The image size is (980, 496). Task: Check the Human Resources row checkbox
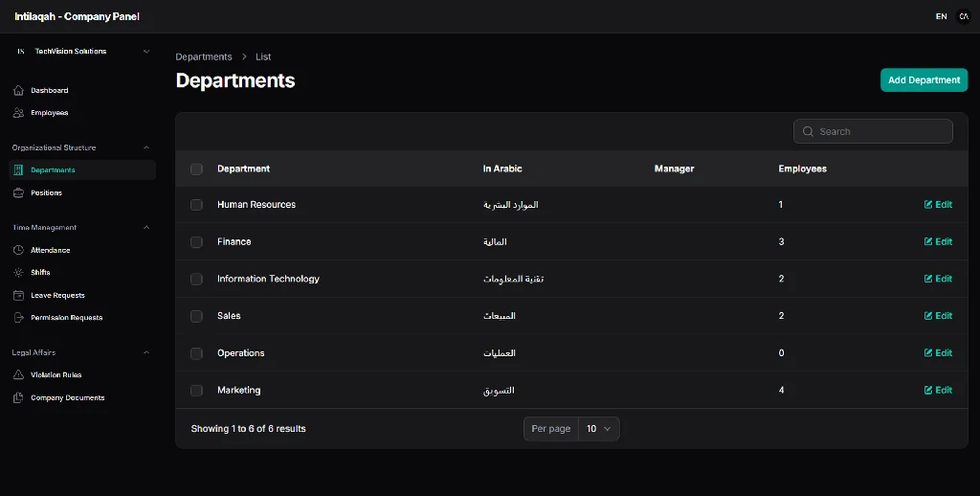click(196, 205)
